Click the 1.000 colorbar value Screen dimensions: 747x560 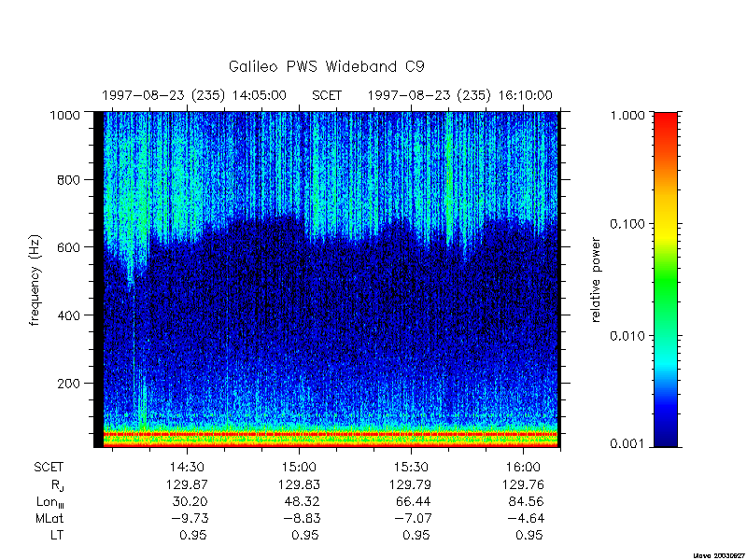(627, 115)
